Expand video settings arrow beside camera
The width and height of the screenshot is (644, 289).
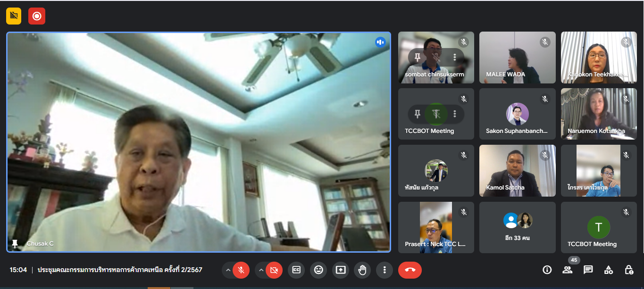[260, 270]
